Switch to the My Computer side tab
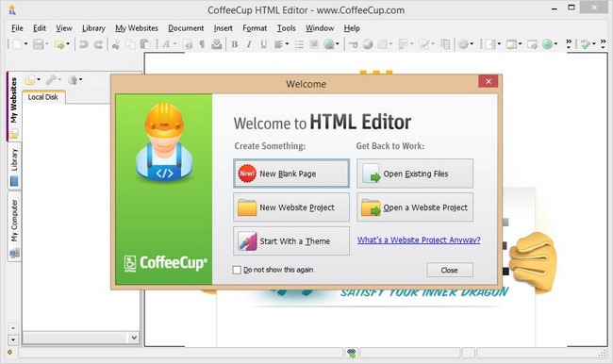This screenshot has width=613, height=364. (14, 226)
